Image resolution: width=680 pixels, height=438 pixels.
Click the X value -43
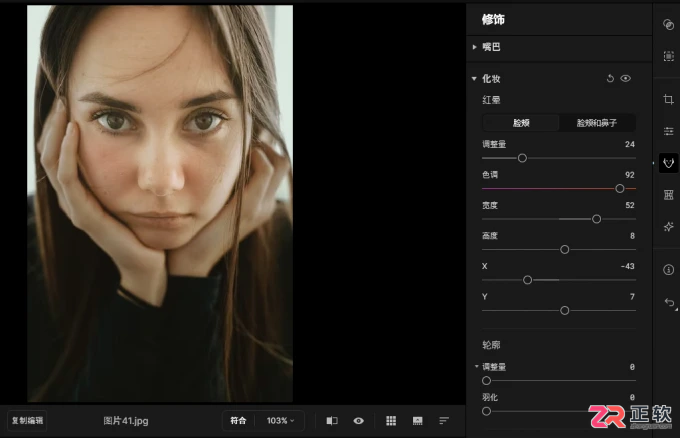(628, 266)
